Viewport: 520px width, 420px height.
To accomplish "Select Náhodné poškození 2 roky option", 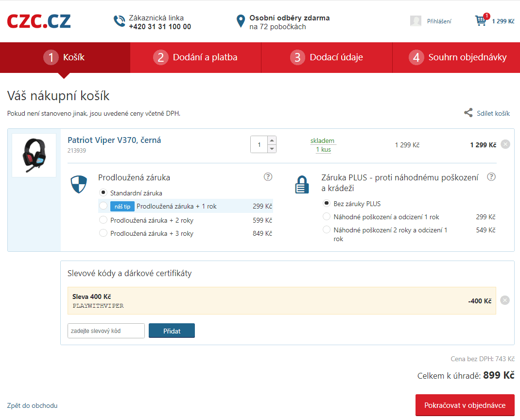I will (327, 229).
